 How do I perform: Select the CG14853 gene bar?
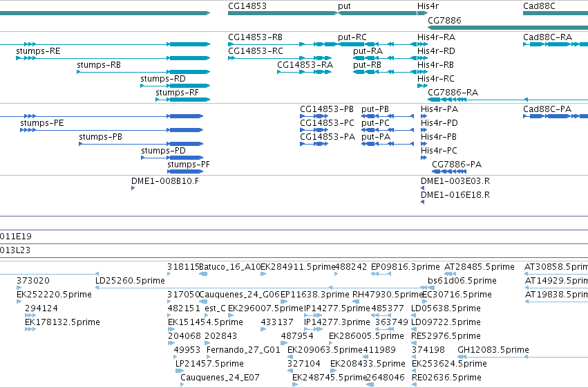pyautogui.click(x=283, y=13)
